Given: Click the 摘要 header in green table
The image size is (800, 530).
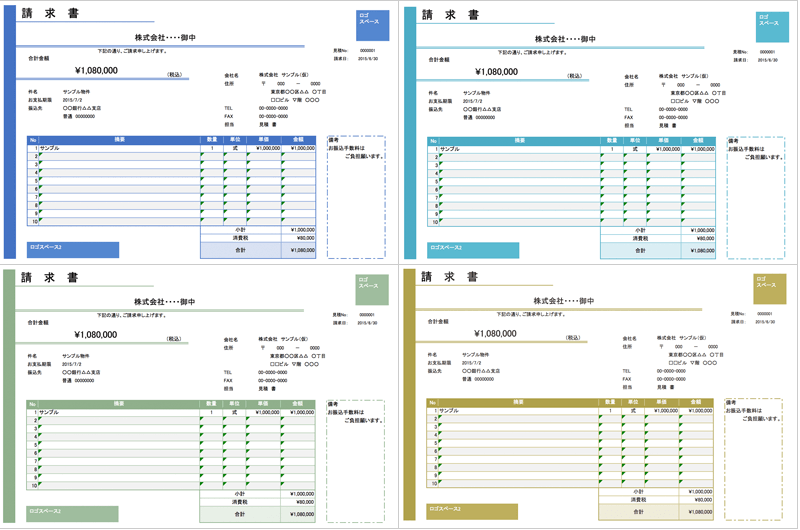Looking at the screenshot, I should pyautogui.click(x=119, y=403).
